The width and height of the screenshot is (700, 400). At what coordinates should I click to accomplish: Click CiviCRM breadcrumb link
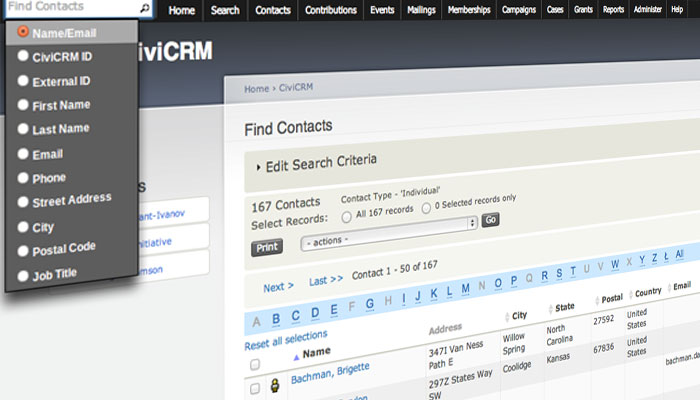[296, 87]
